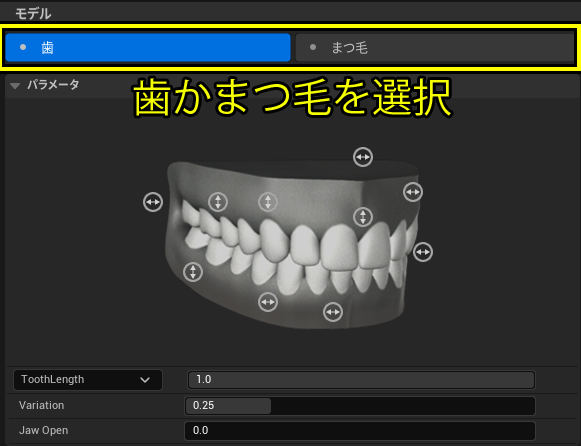Select the horizontal-arrow handle right of the back teeth
The image size is (581, 446).
coord(423,252)
